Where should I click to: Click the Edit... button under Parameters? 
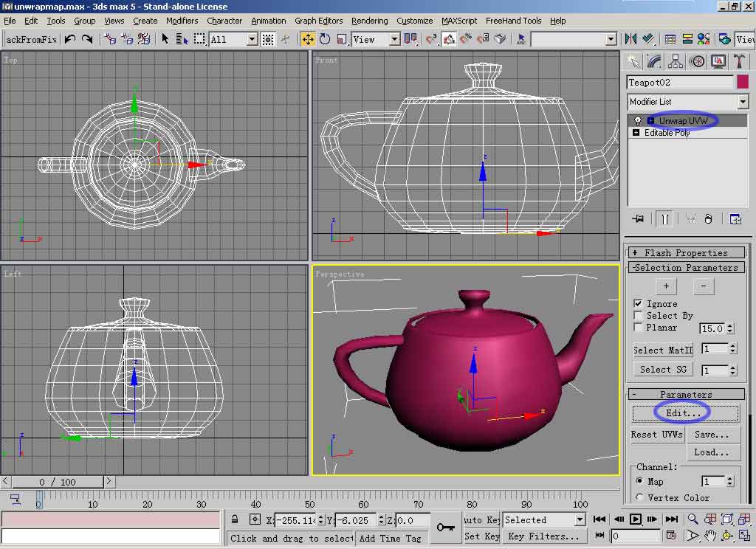(685, 413)
